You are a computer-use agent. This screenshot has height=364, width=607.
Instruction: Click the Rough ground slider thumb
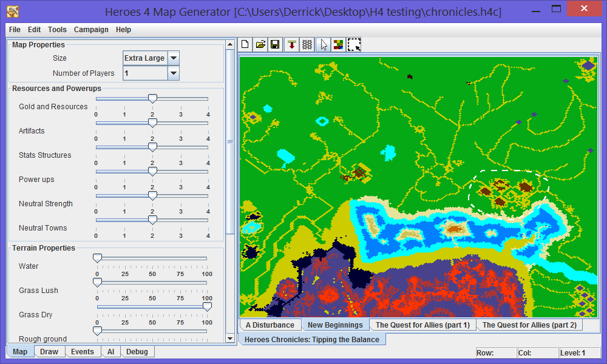coord(97,331)
